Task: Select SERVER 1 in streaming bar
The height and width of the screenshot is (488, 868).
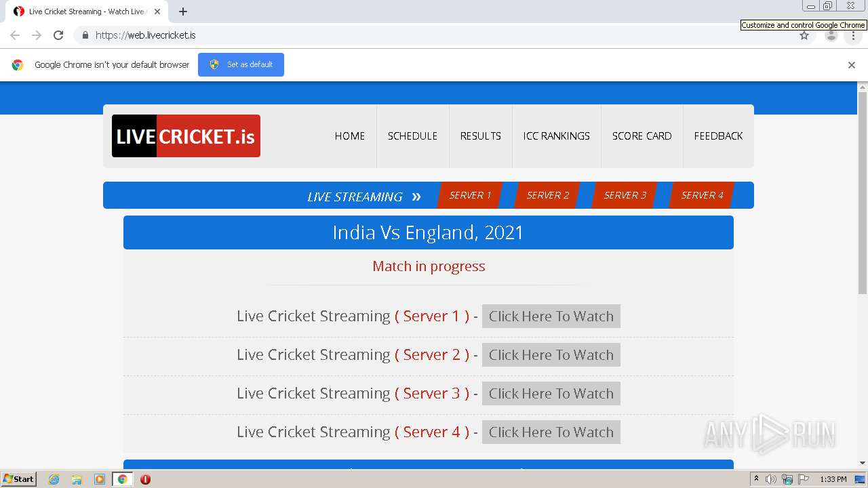Action: tap(470, 195)
